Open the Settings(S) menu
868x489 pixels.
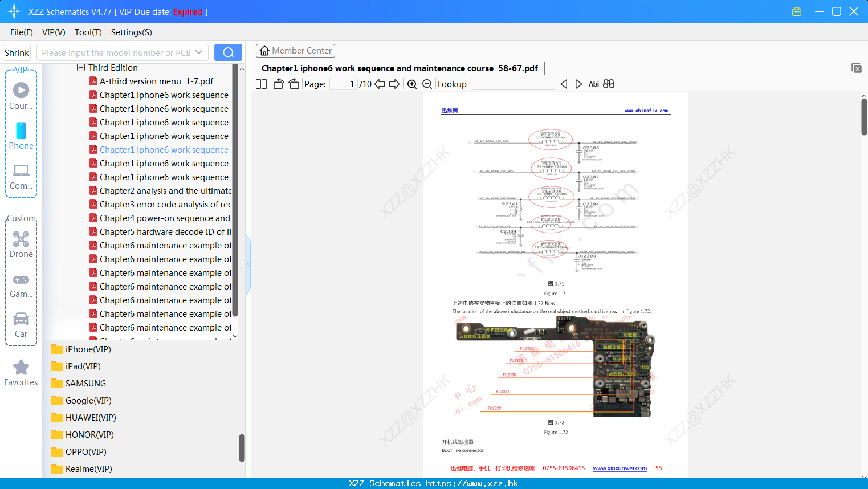point(132,32)
